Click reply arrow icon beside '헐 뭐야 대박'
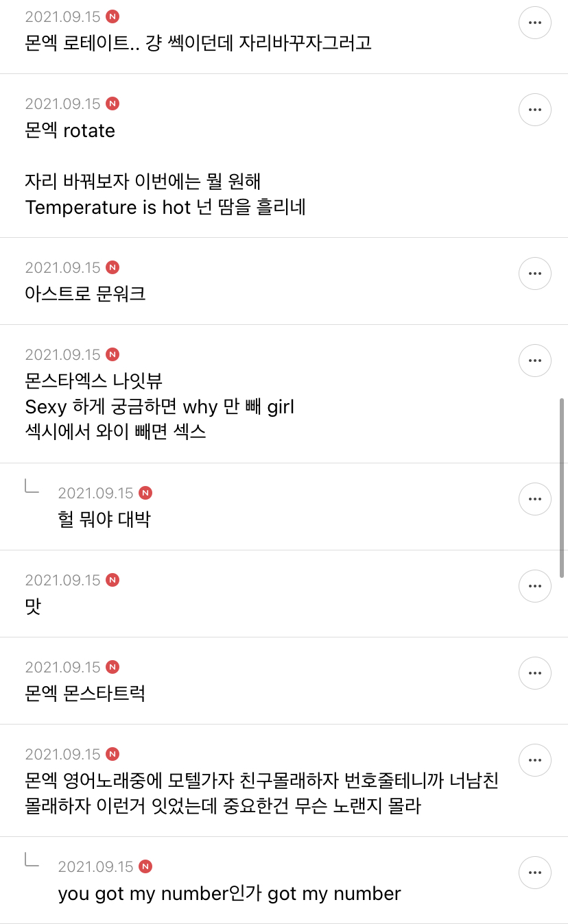This screenshot has height=924, width=568. pyautogui.click(x=32, y=486)
